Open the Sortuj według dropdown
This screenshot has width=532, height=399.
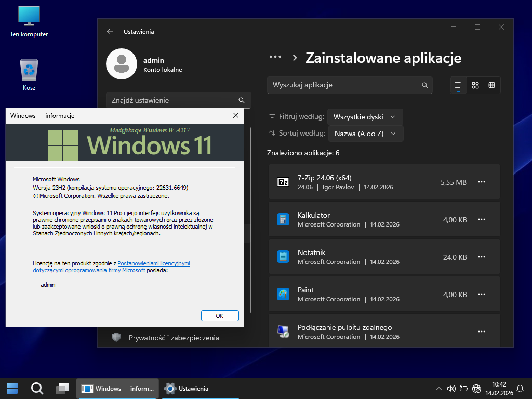coord(365,134)
